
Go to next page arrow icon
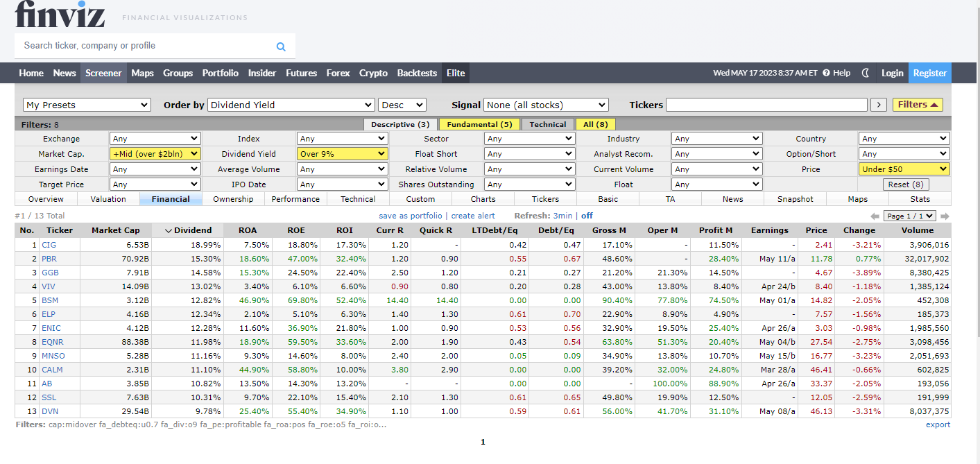[x=945, y=216]
